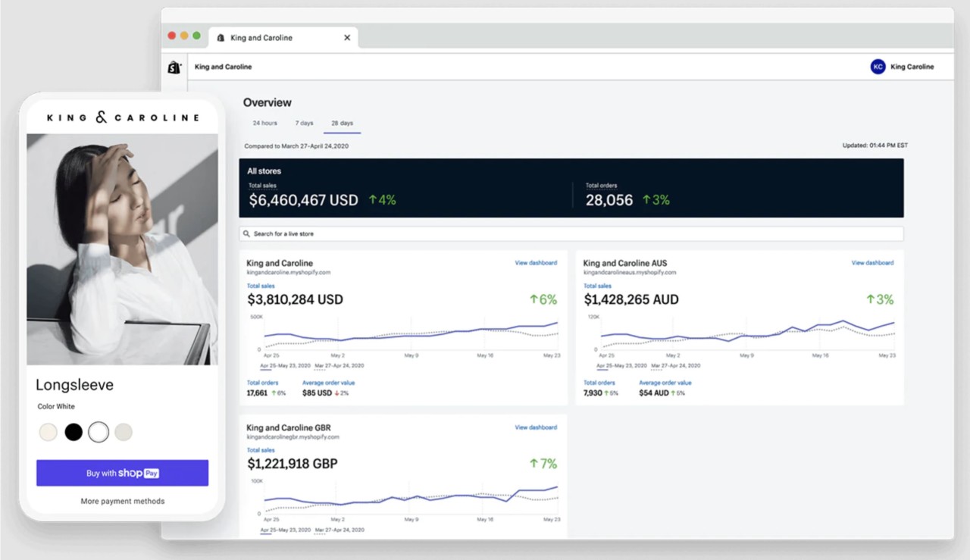Click the Shopify bag logo in the header

pos(174,67)
